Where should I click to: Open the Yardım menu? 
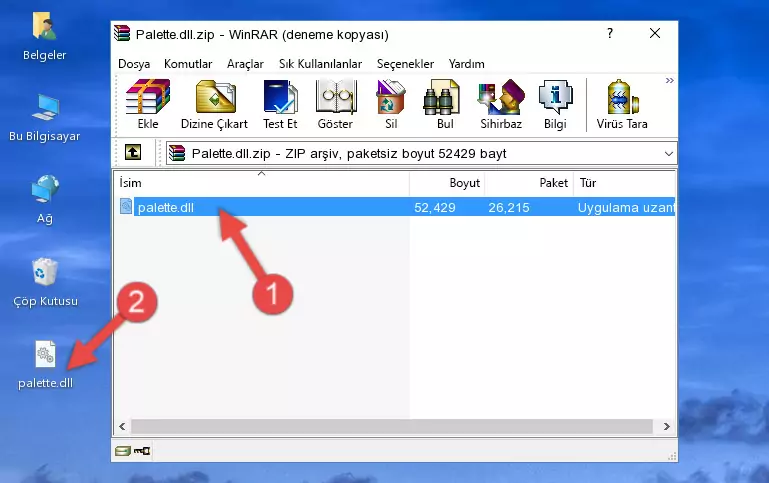click(466, 64)
